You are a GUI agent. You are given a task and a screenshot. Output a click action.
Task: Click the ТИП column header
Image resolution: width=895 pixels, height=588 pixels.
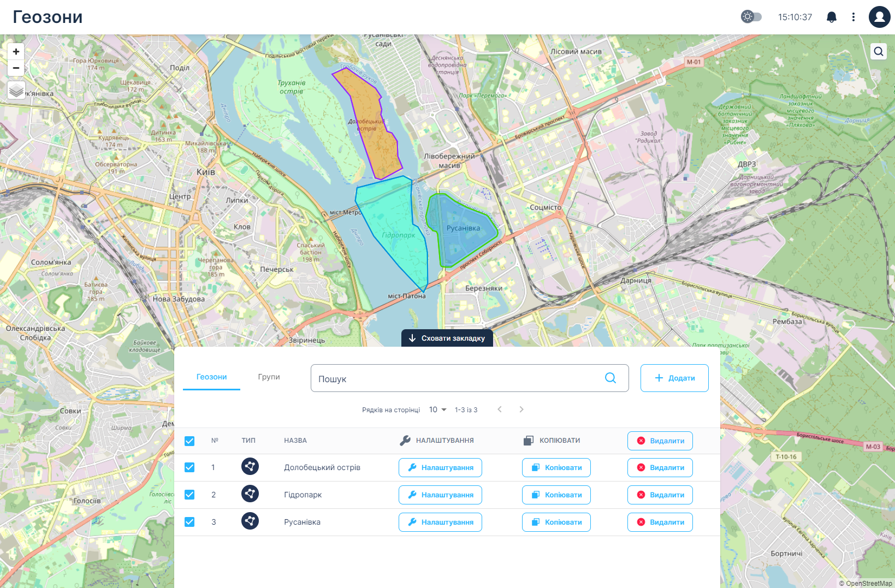[248, 441]
